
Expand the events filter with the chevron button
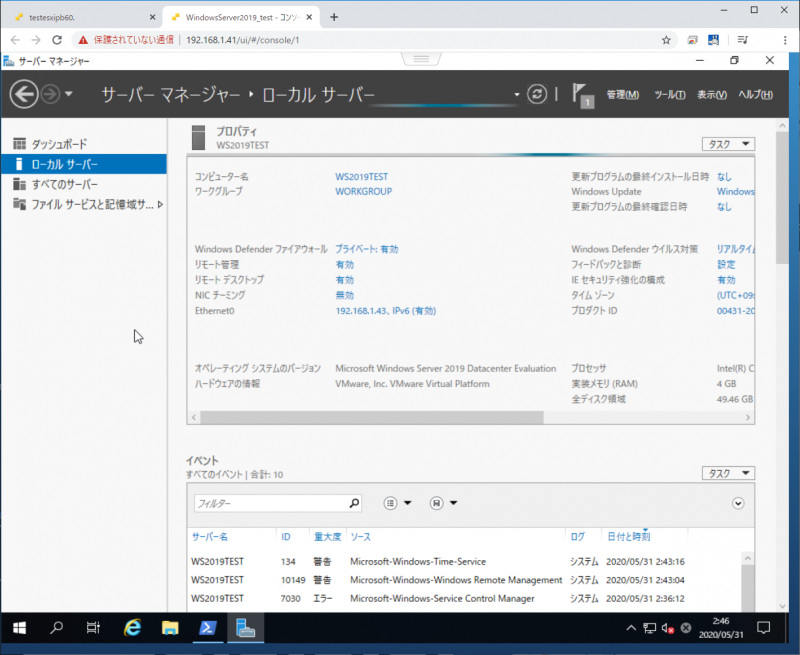click(x=738, y=503)
